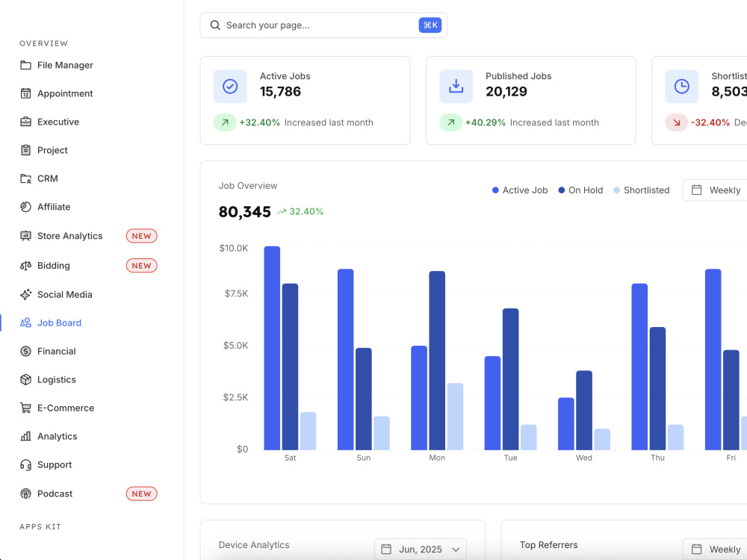Click the Podcast icon in sidebar
747x560 pixels.
click(25, 494)
